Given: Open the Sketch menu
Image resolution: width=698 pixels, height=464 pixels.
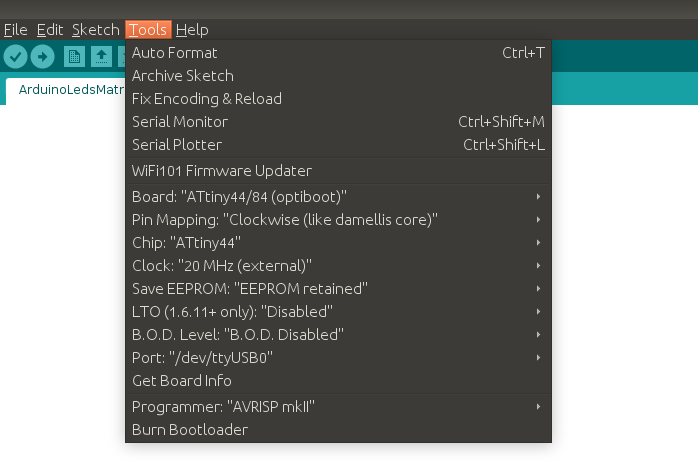Looking at the screenshot, I should click(95, 30).
